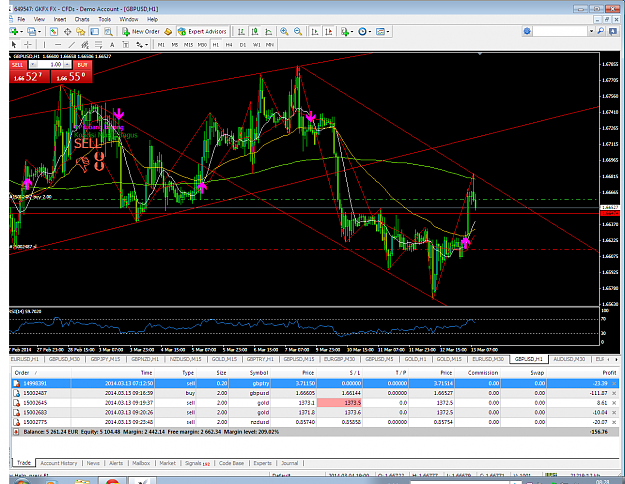Switch to the Account History tab
This screenshot has height=484, width=625.
tap(59, 463)
